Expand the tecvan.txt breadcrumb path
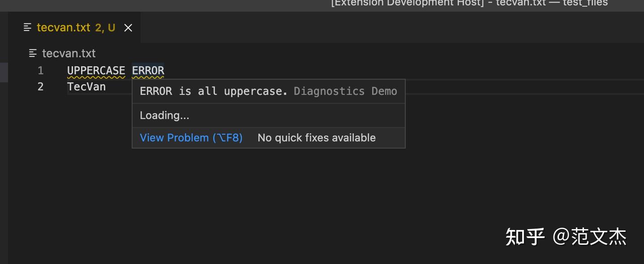Image resolution: width=644 pixels, height=264 pixels. [x=69, y=53]
